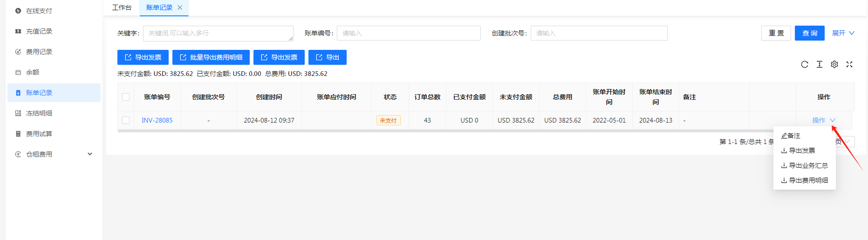868x240 pixels.
Task: Open the 操作 dropdown in the row
Action: click(x=823, y=120)
